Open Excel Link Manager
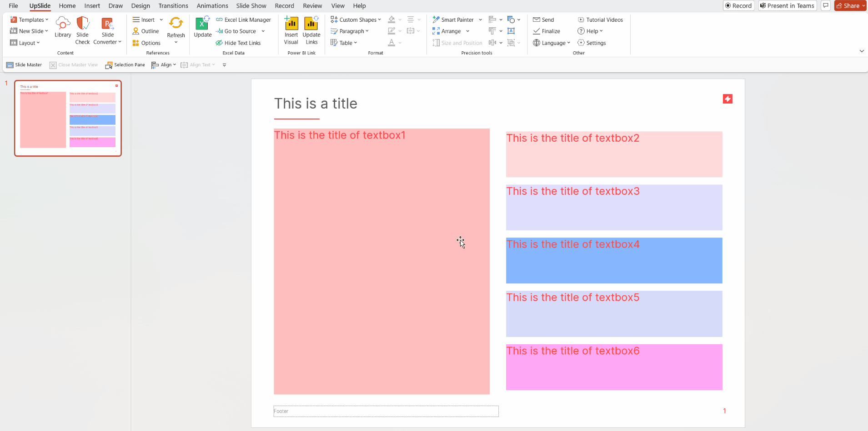The width and height of the screenshot is (868, 431). tap(243, 20)
